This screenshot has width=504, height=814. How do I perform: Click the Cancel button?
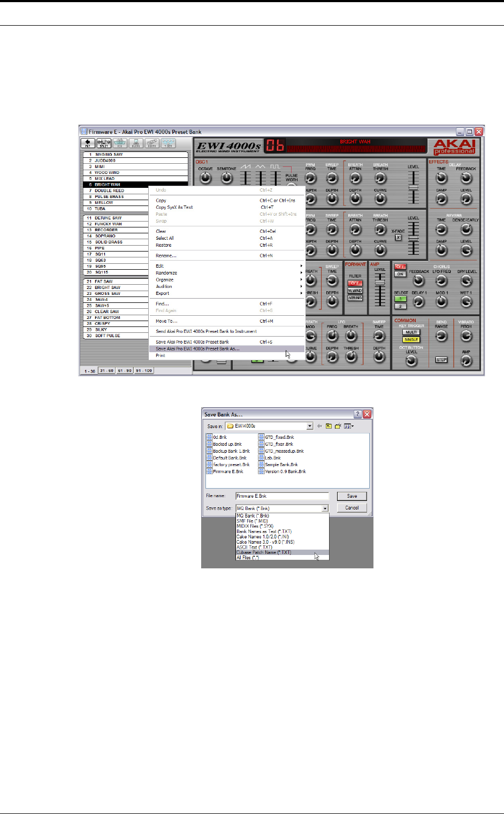coord(352,508)
